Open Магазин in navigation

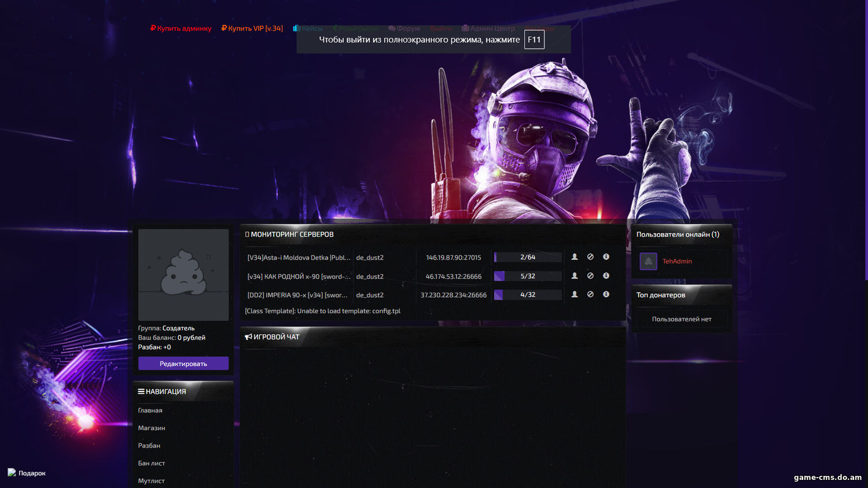152,428
